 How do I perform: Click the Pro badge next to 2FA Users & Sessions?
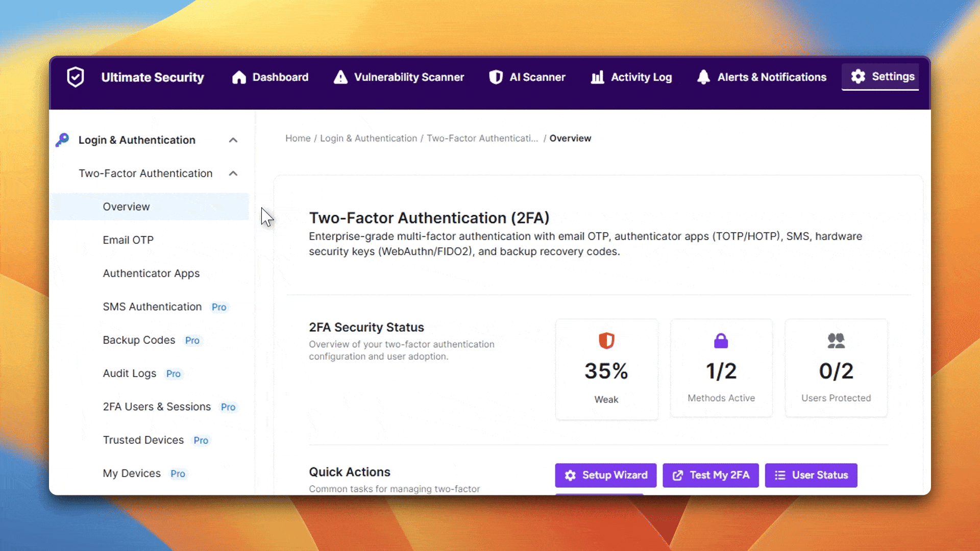point(228,407)
